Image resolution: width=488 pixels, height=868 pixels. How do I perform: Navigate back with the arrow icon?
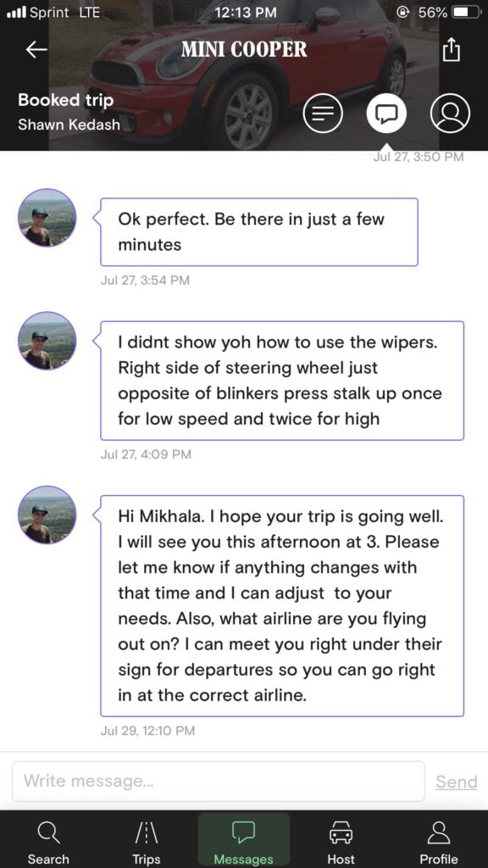point(35,50)
